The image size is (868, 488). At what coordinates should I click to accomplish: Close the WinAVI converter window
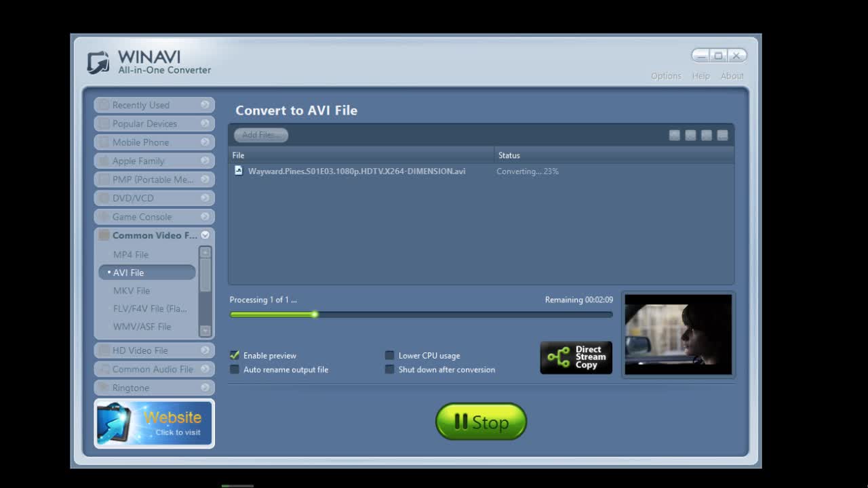(736, 56)
